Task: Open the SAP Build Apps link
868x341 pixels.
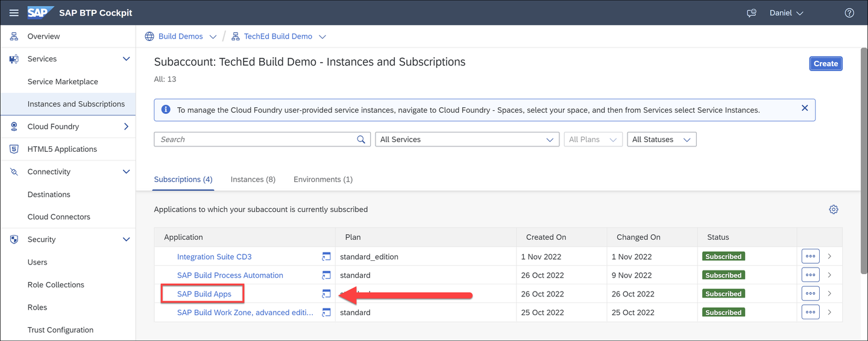Action: pyautogui.click(x=204, y=294)
